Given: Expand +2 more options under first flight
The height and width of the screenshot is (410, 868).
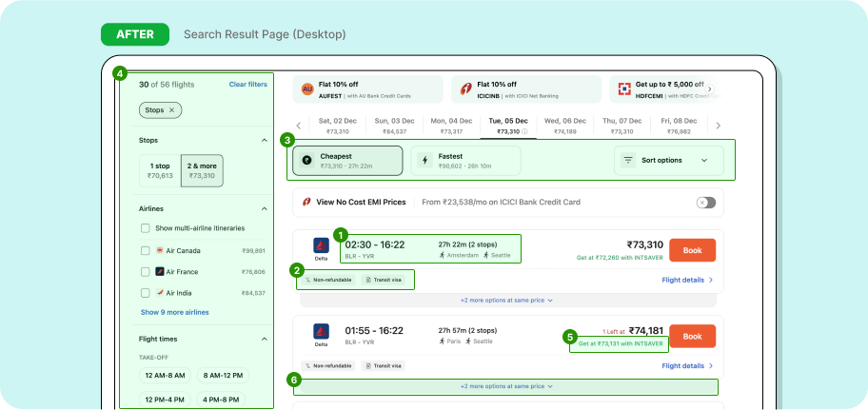Looking at the screenshot, I should 507,300.
